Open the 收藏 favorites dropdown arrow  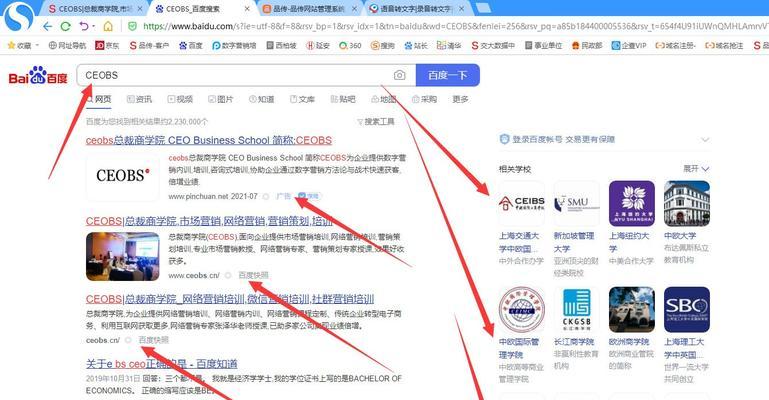point(37,45)
